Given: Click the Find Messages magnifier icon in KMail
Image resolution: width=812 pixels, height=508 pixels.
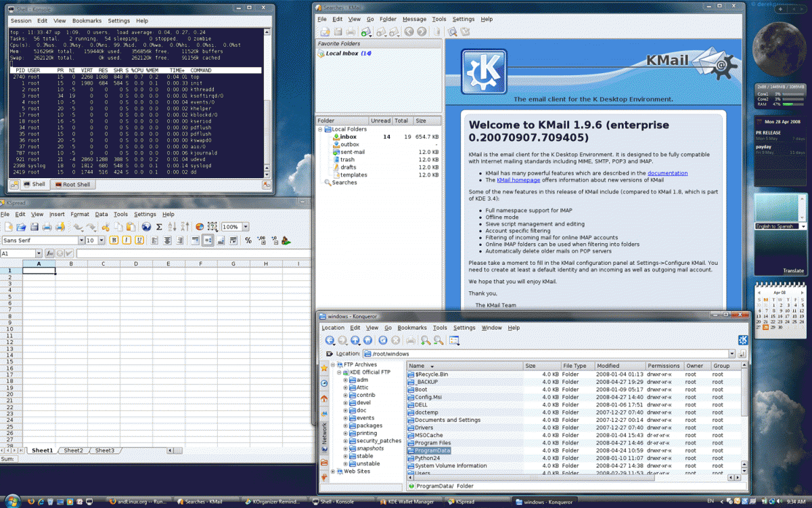Looking at the screenshot, I should 452,32.
